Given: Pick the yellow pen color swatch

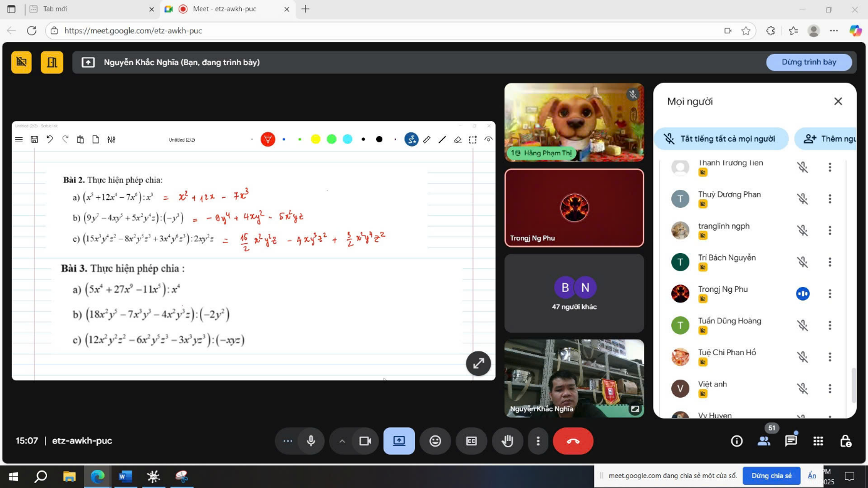Looking at the screenshot, I should 315,139.
